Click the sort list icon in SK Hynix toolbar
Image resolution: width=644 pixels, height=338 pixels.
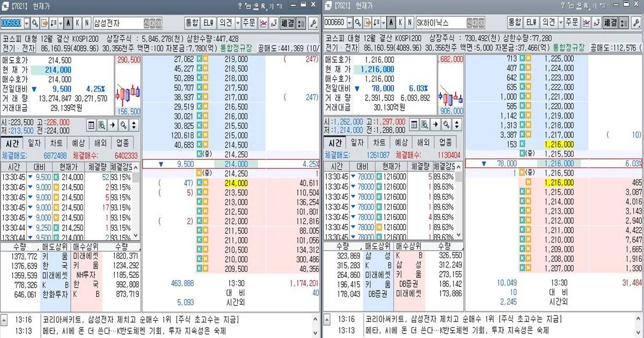click(x=376, y=23)
